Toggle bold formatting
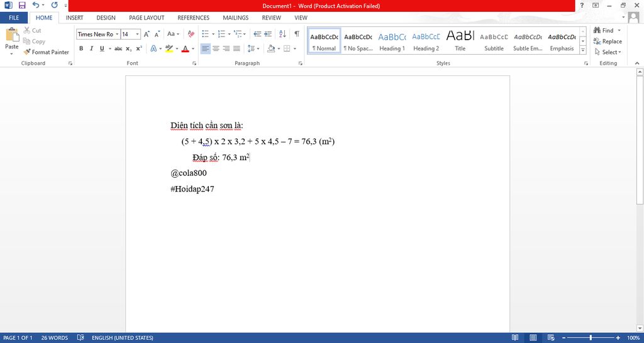The image size is (644, 343). click(81, 48)
